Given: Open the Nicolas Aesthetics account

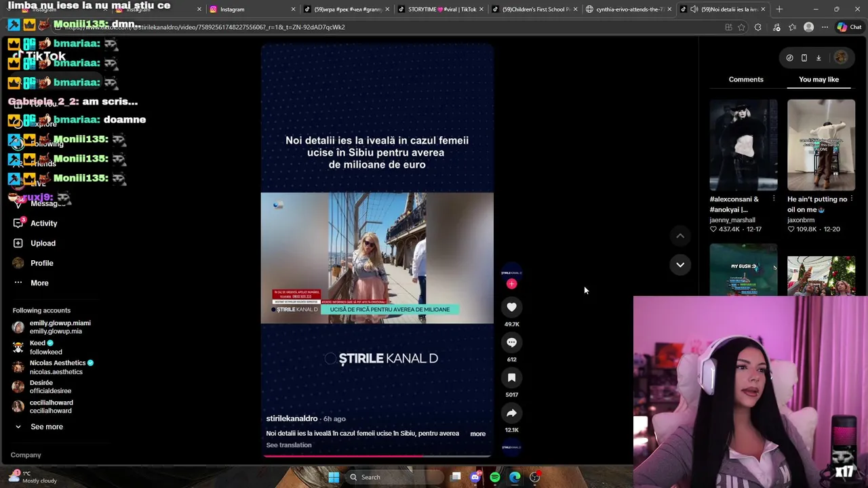Looking at the screenshot, I should 53,367.
